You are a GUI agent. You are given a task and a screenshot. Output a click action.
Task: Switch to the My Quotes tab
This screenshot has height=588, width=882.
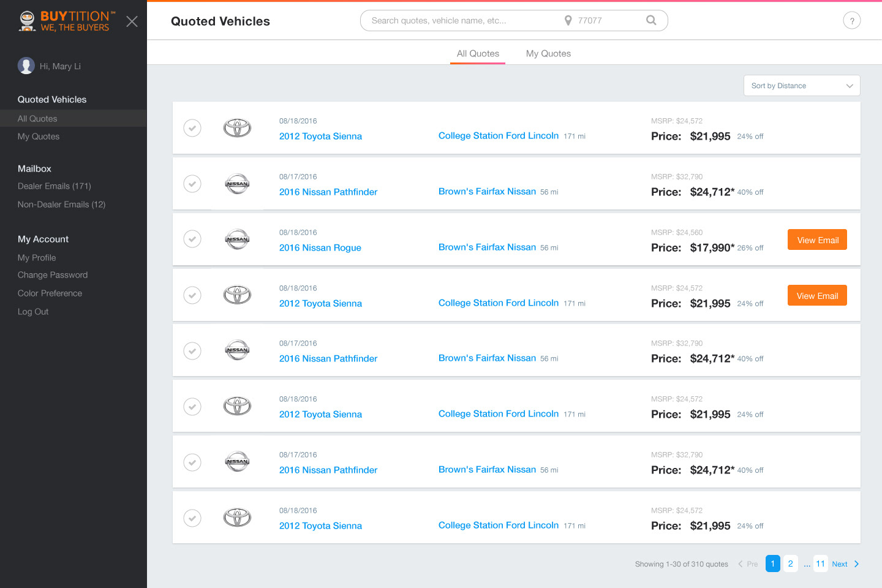(x=548, y=53)
